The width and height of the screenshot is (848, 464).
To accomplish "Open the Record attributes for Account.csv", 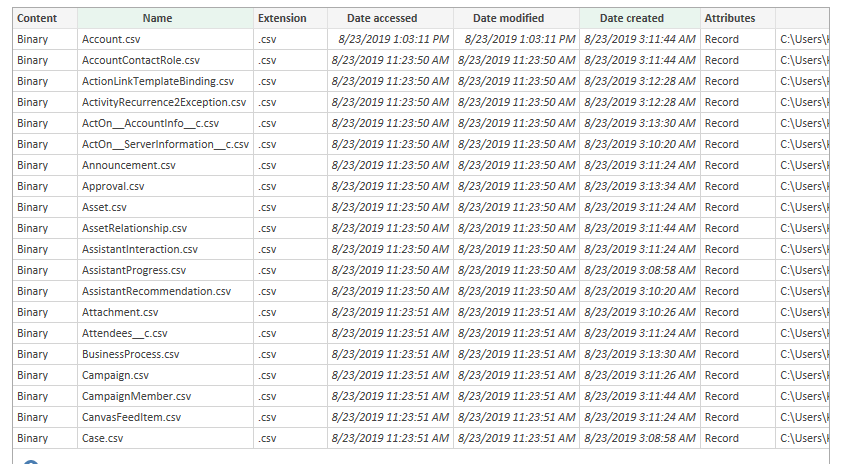I will pos(722,39).
